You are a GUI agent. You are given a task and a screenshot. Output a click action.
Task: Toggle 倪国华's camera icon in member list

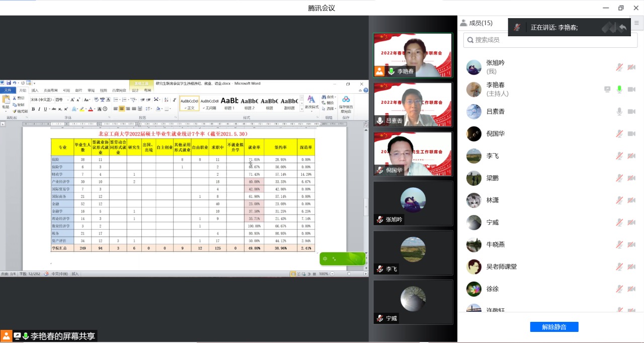point(631,133)
